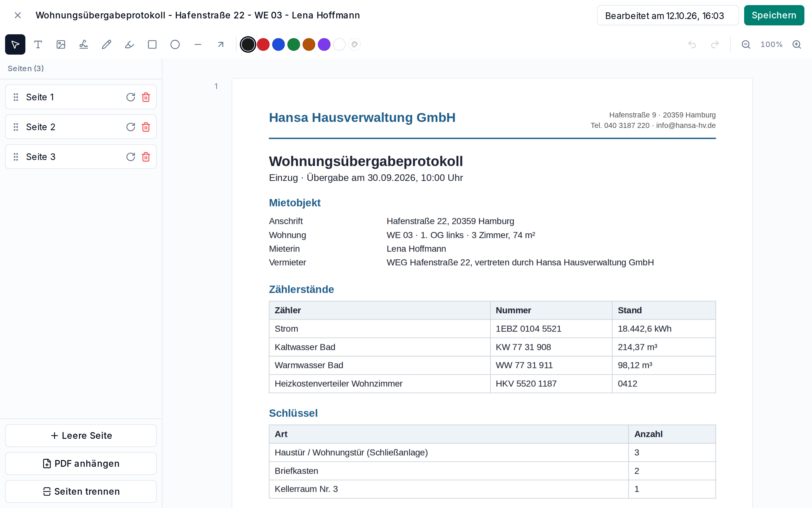The image size is (812, 508).
Task: Zoom in on the document
Action: [x=796, y=44]
